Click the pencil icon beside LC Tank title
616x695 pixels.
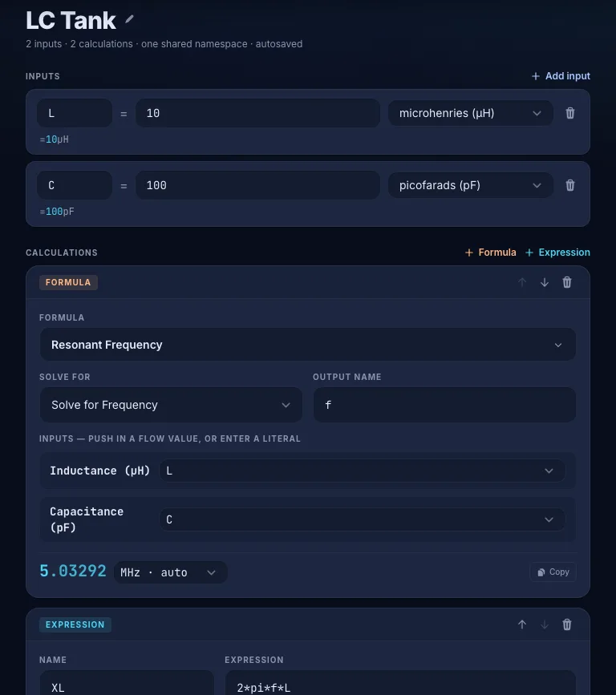[129, 19]
